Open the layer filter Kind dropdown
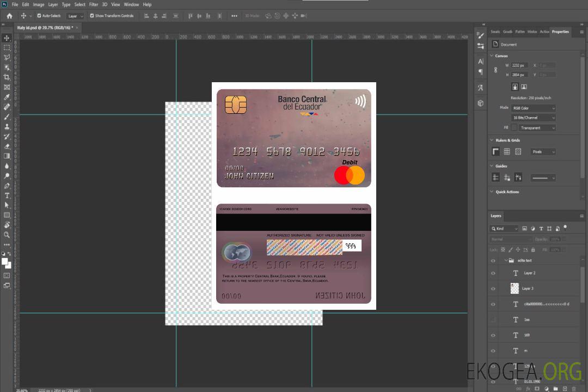The height and width of the screenshot is (392, 588). [x=504, y=229]
